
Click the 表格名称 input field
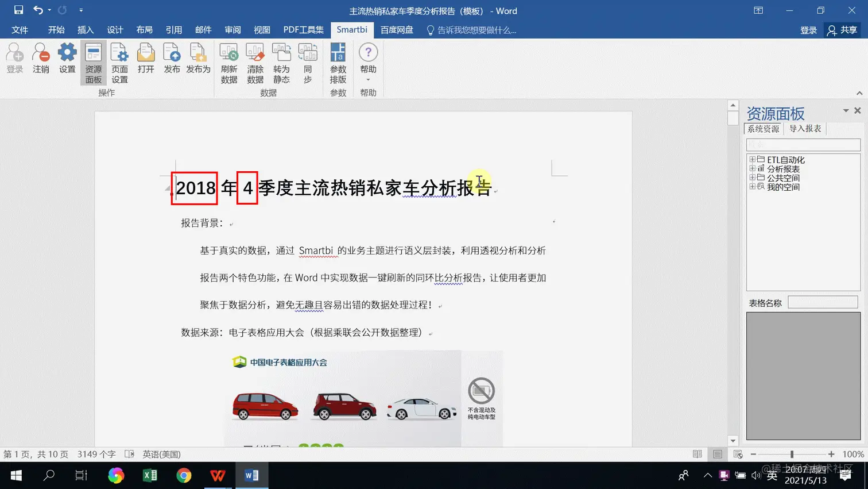pyautogui.click(x=822, y=302)
